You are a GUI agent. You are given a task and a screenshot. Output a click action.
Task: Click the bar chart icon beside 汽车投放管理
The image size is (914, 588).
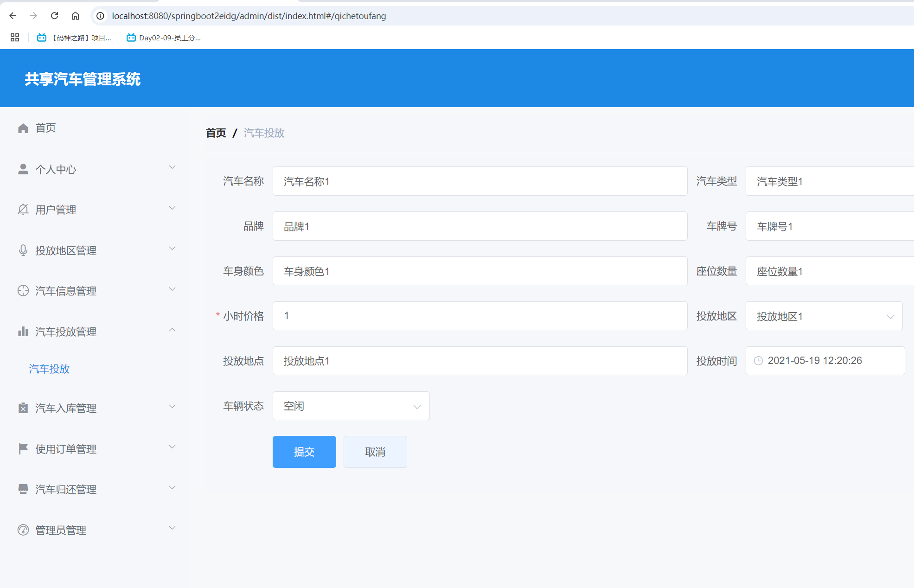coord(23,332)
